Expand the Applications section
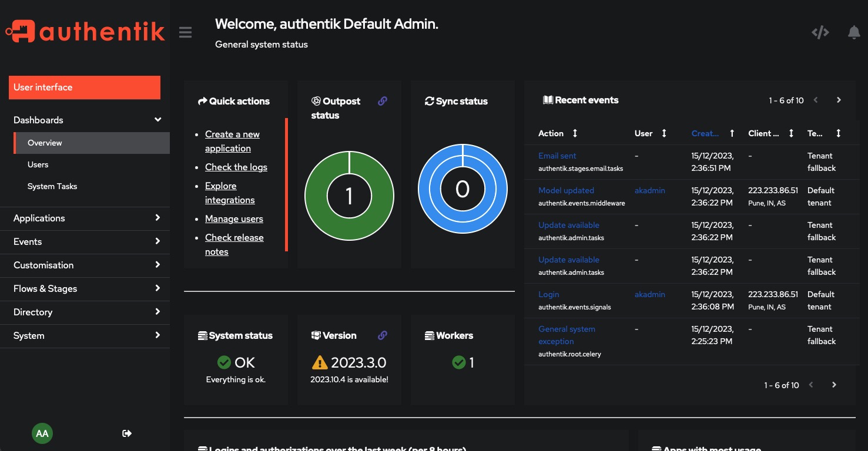868x451 pixels. tap(85, 218)
